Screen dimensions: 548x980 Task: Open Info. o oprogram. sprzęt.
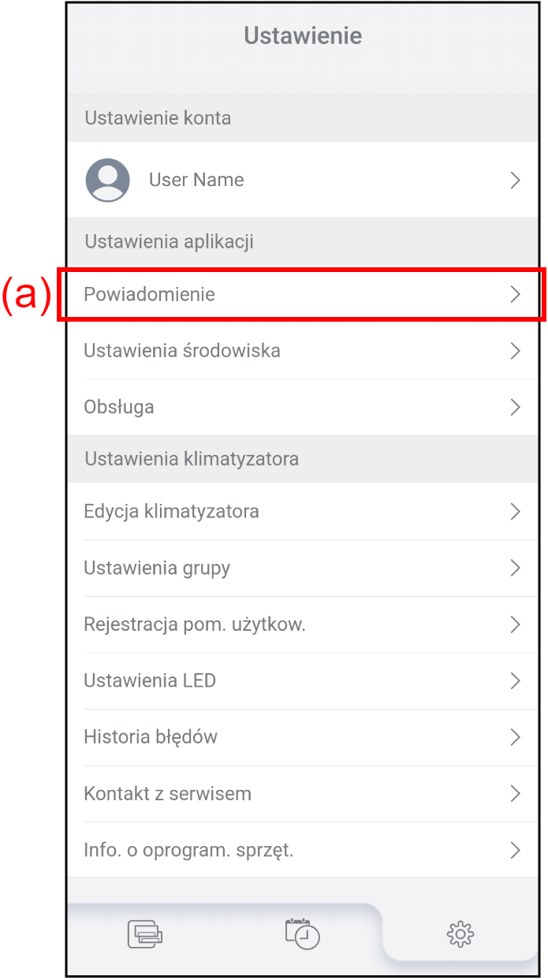pyautogui.click(x=188, y=851)
